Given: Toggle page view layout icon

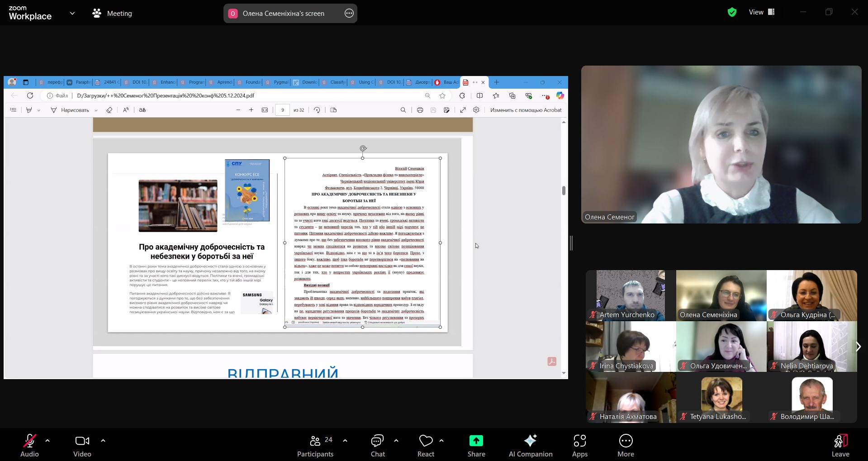Looking at the screenshot, I should tap(334, 110).
